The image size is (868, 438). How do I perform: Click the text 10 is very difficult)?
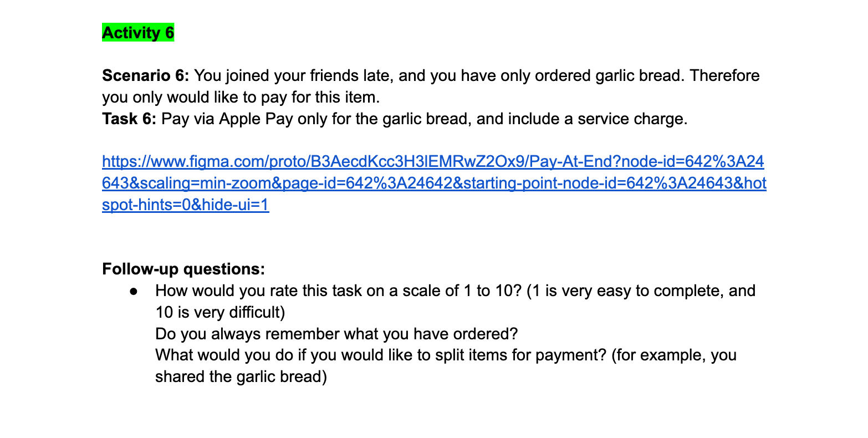pyautogui.click(x=220, y=313)
